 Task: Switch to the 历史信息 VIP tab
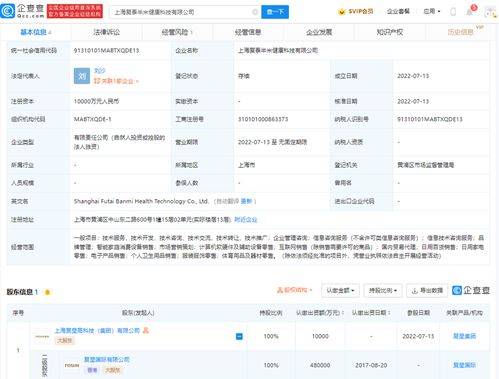point(461,32)
